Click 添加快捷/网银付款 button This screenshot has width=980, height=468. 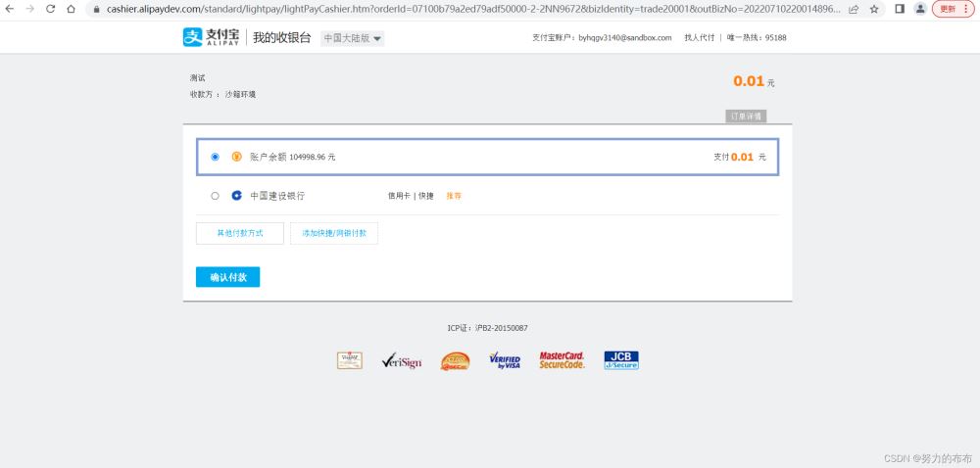click(334, 233)
